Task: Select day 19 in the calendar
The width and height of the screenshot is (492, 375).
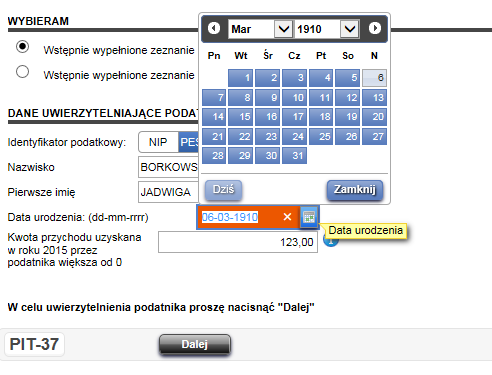Action: tap(348, 117)
